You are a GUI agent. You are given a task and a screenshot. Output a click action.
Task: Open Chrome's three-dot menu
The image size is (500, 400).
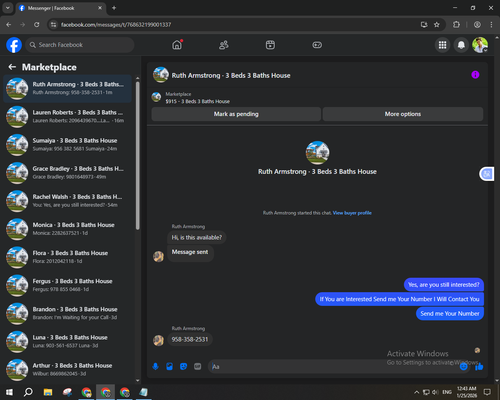click(x=491, y=25)
